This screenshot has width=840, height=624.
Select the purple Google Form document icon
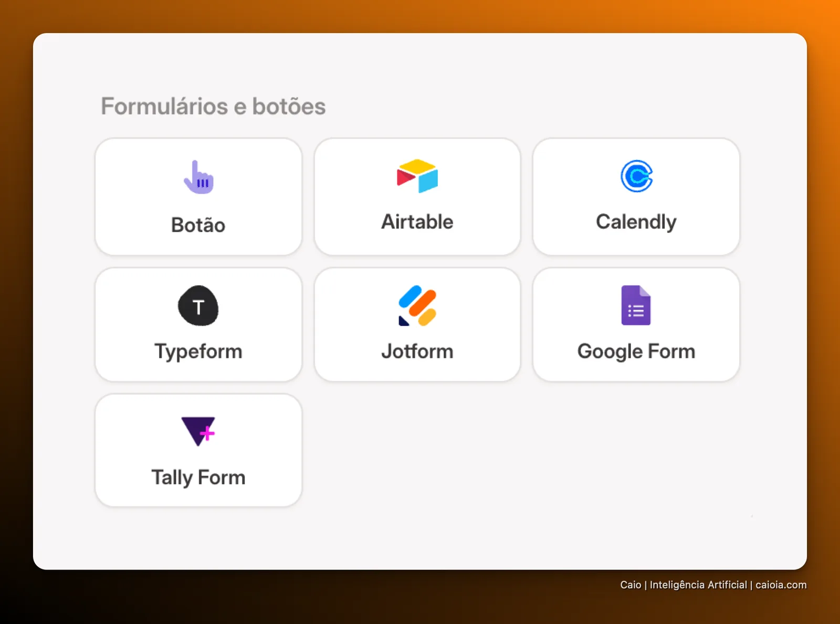[x=636, y=305]
